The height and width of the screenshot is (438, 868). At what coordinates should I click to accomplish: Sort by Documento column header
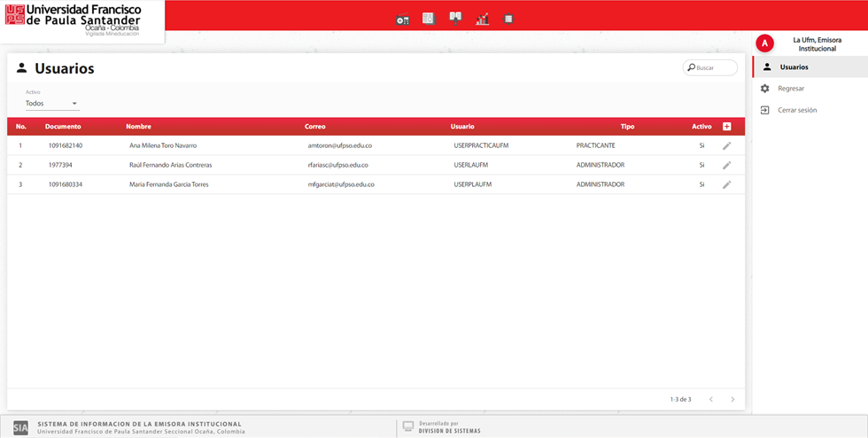(63, 127)
